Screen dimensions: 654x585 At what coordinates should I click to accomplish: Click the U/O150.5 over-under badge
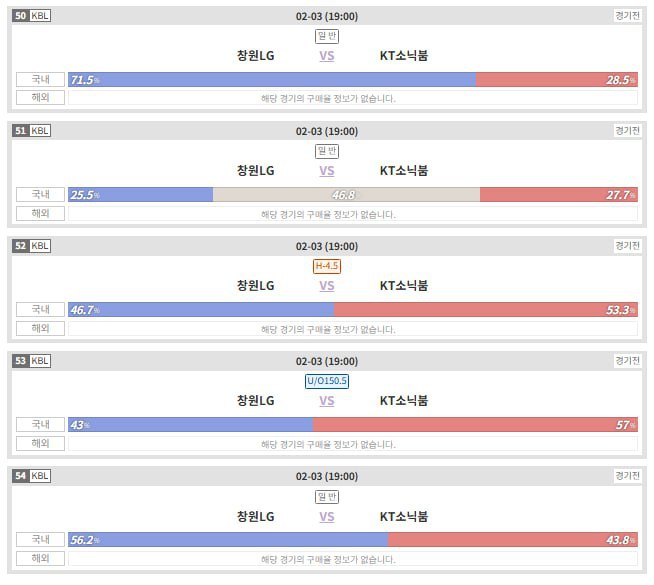pos(327,381)
